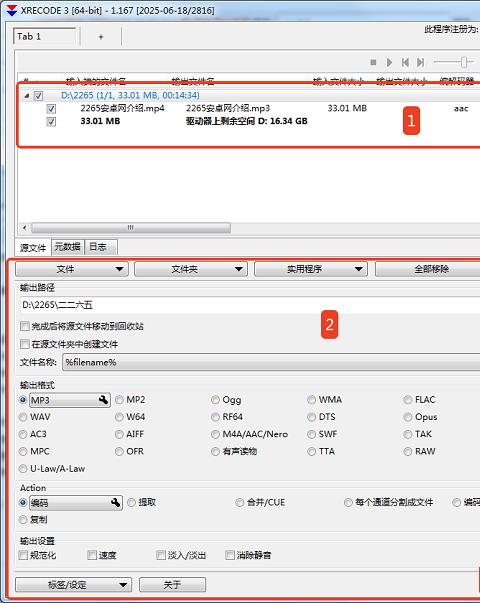Click the 关于 button
480x603 pixels.
point(172,585)
